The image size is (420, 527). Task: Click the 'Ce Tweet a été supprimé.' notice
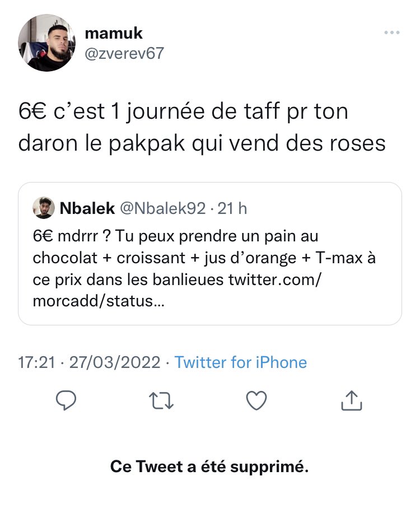coord(209,467)
